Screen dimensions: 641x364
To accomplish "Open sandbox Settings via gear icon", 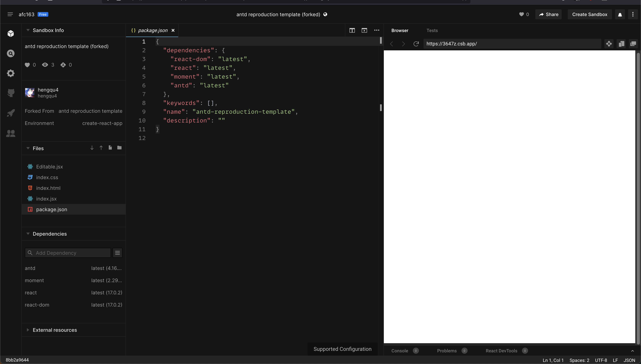I will (x=11, y=73).
